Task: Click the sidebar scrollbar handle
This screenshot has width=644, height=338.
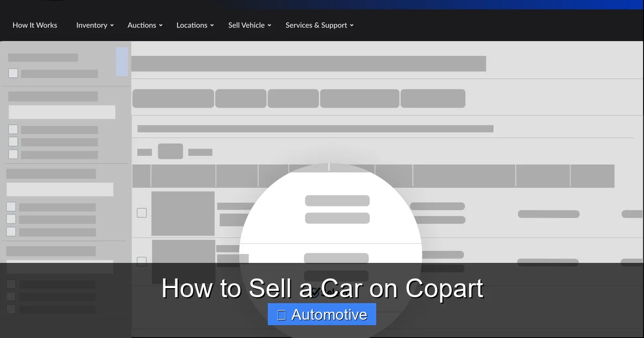Action: 122,62
